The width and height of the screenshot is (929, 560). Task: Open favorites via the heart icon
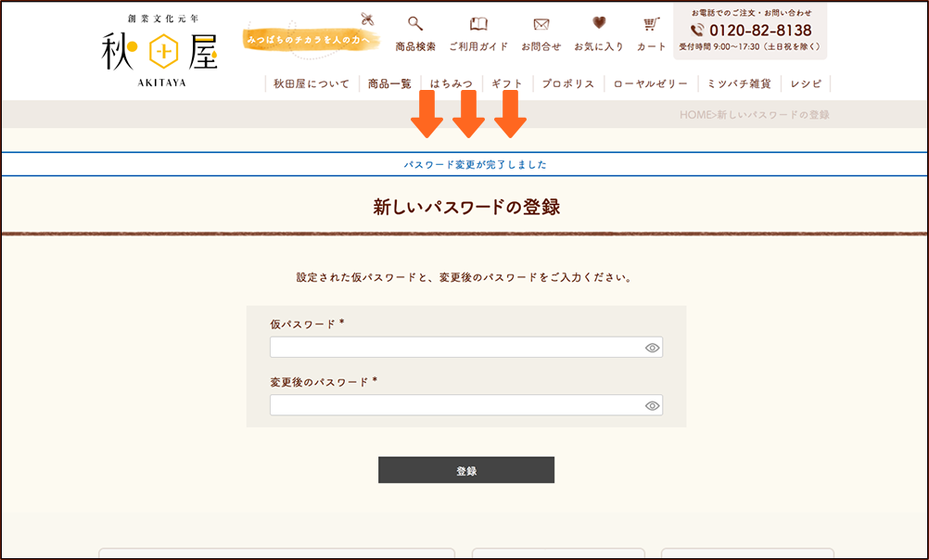tap(599, 25)
